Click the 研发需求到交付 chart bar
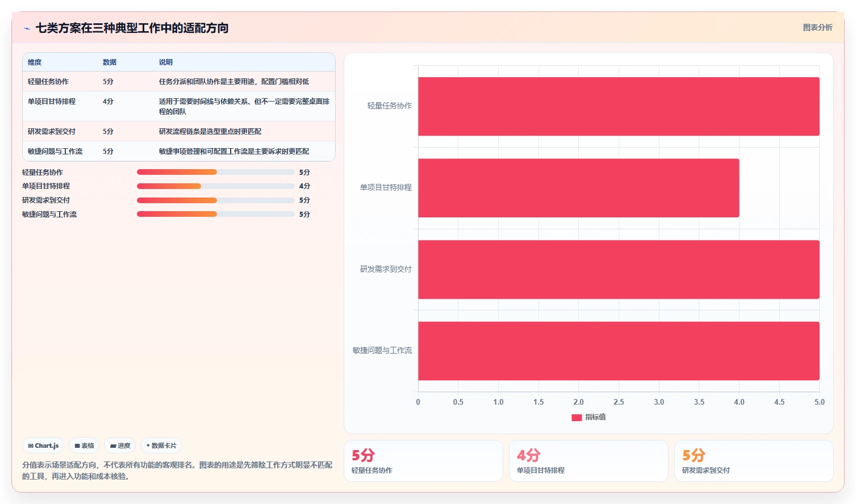 (x=619, y=270)
